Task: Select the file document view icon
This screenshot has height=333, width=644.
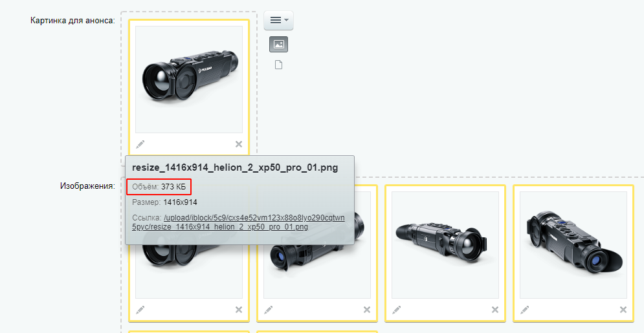Action: click(x=278, y=65)
